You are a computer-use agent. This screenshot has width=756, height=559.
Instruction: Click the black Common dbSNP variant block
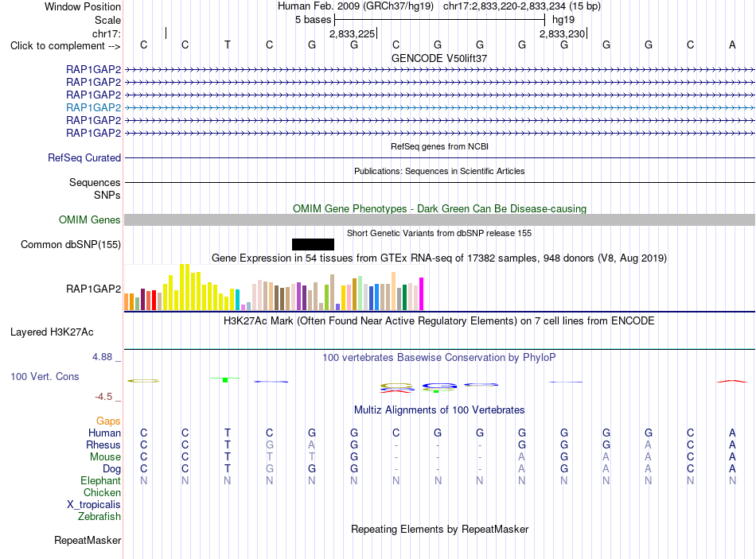[313, 244]
